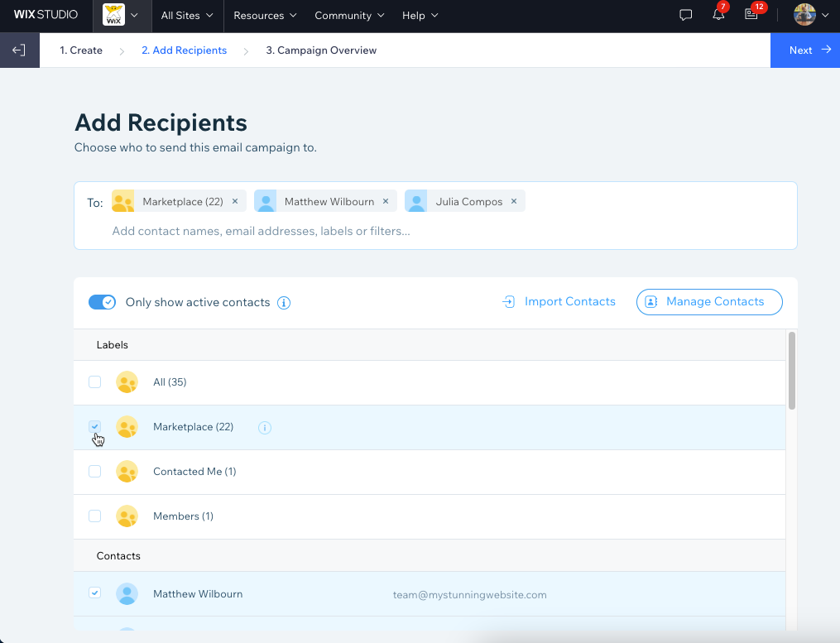Expand the user profile avatar menu
840x643 pixels.
[811, 16]
